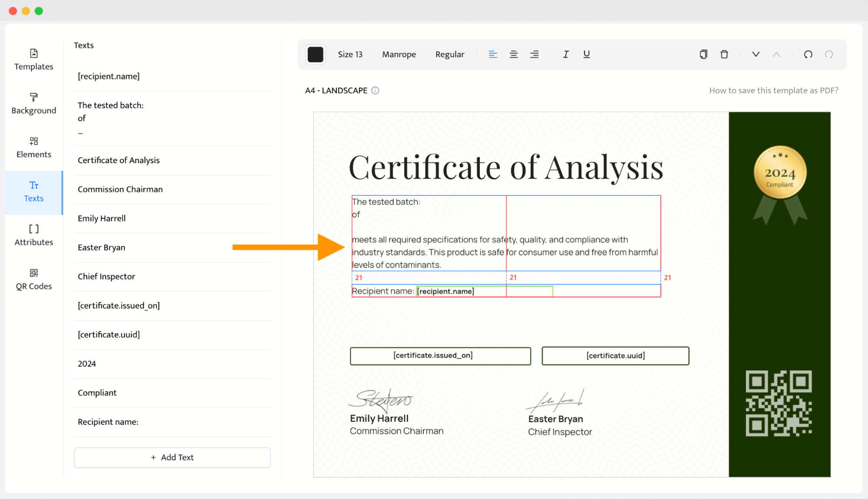Click the info icon next to A4 - LANDSCAPE
This screenshot has width=868, height=499.
click(375, 90)
